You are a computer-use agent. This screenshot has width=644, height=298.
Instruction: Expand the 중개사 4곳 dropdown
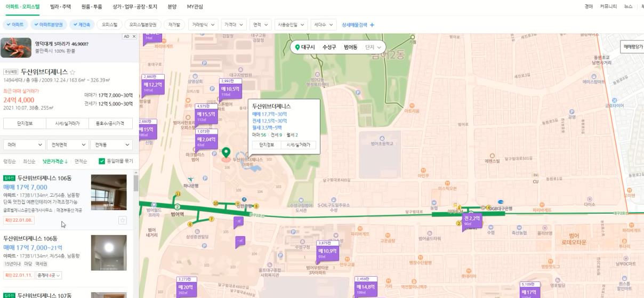[x=49, y=275]
